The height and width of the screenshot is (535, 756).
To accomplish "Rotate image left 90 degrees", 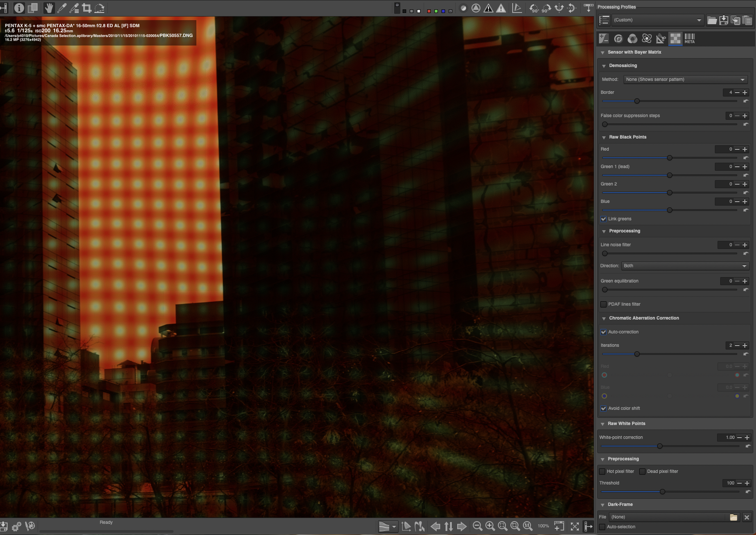I will click(534, 8).
